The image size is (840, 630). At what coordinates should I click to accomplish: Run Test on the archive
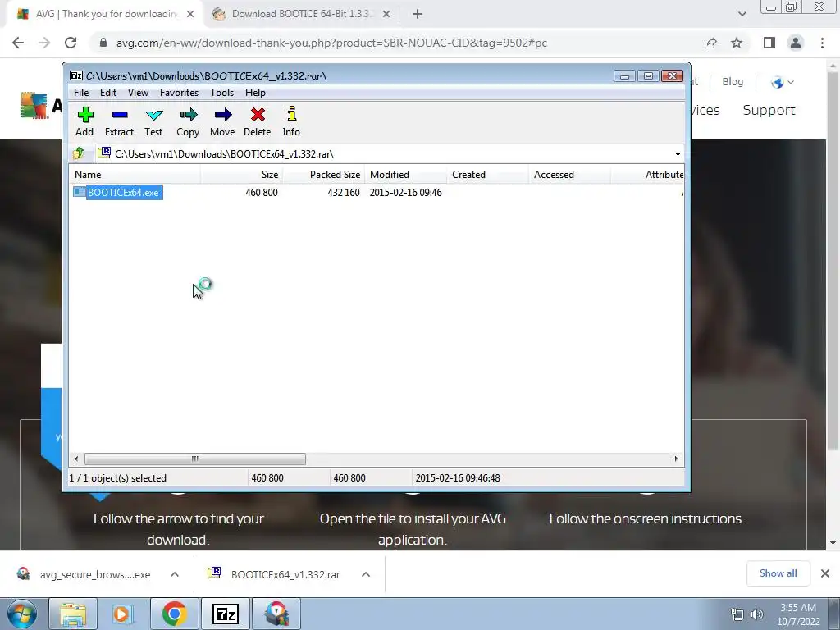pos(153,121)
